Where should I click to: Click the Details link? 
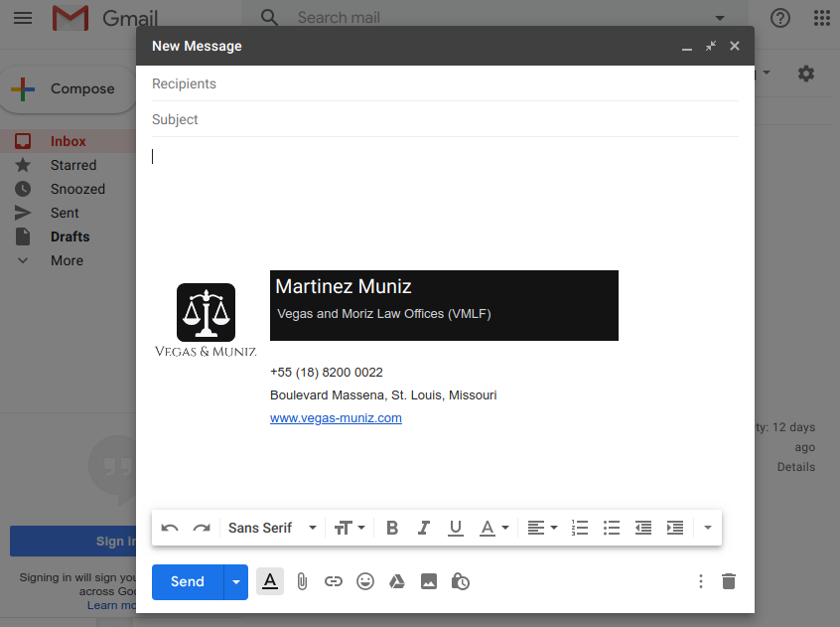tap(796, 467)
